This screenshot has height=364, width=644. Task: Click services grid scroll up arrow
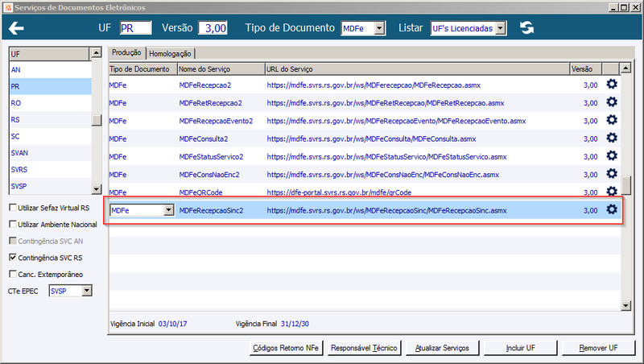[x=625, y=68]
